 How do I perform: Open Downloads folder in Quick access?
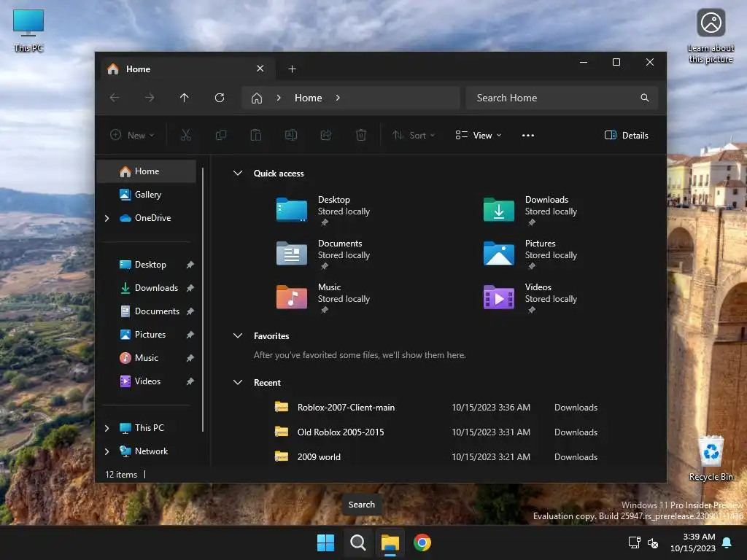pyautogui.click(x=531, y=210)
